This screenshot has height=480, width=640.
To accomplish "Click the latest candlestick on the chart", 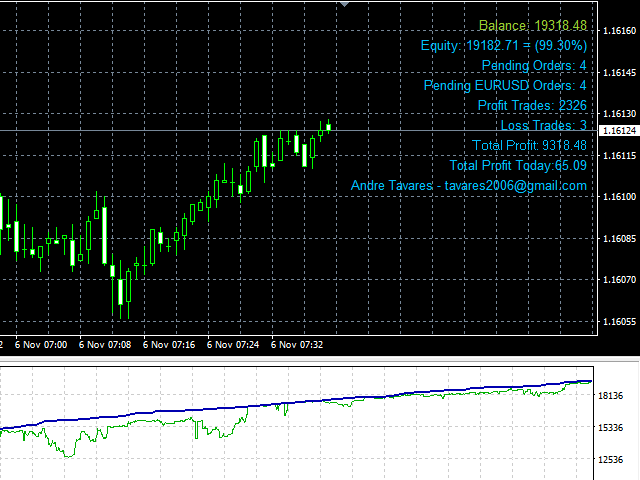I will pos(328,127).
